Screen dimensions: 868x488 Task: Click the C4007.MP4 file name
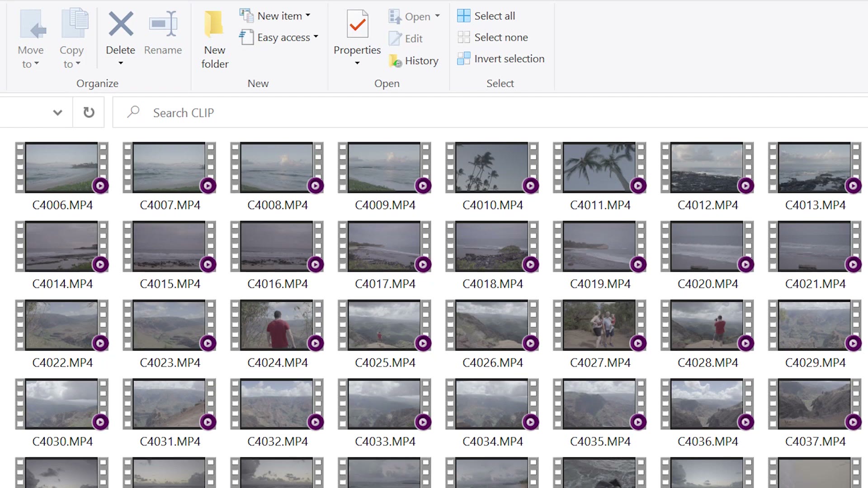point(170,205)
